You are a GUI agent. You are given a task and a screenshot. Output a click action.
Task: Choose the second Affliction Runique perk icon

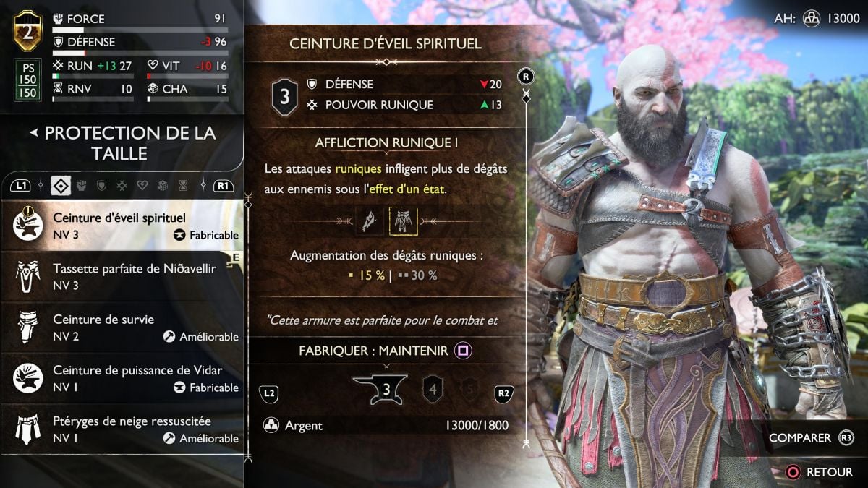[403, 221]
